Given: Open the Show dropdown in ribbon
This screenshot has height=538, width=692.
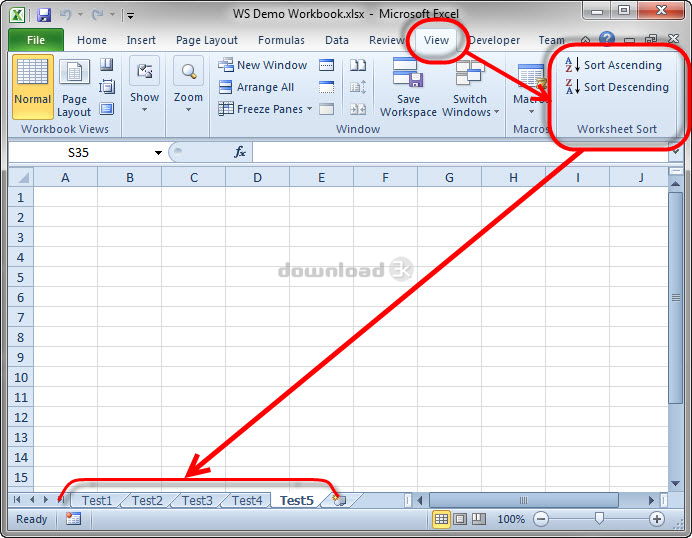Looking at the screenshot, I should coord(144,88).
